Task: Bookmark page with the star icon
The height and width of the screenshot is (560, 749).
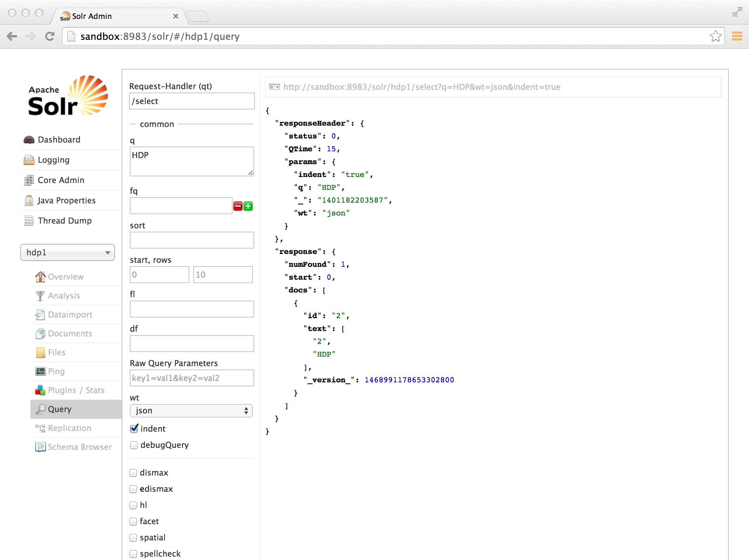Action: (715, 36)
